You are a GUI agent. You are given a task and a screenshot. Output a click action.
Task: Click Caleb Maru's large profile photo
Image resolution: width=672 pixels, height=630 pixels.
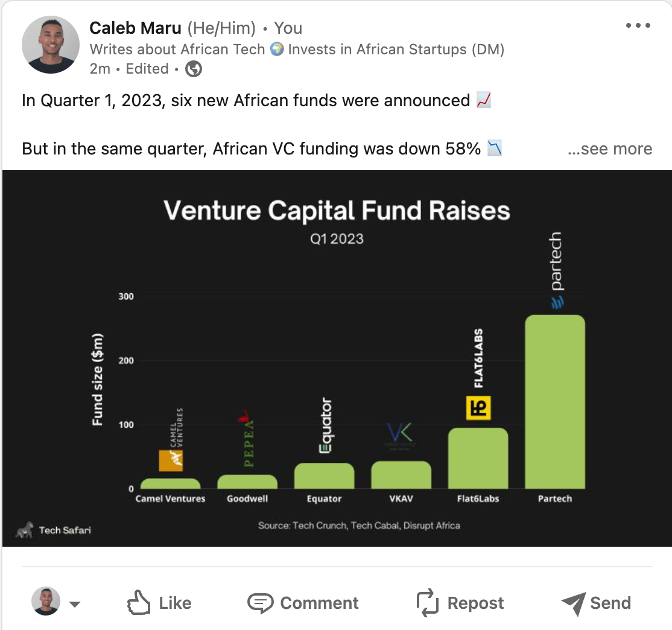(51, 45)
